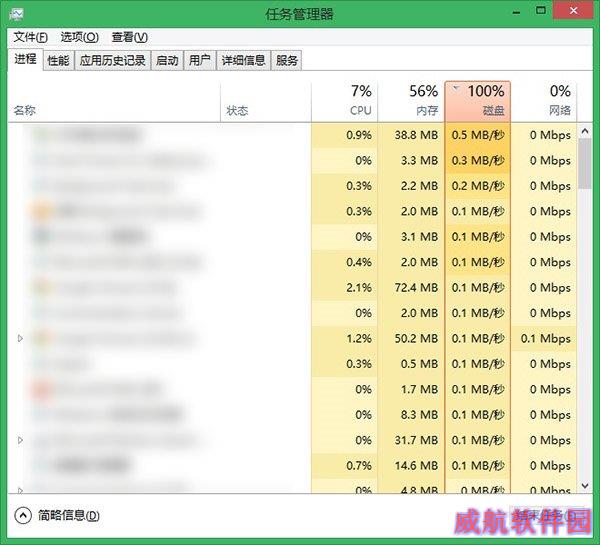Open the 选项(O) menu

click(80, 37)
